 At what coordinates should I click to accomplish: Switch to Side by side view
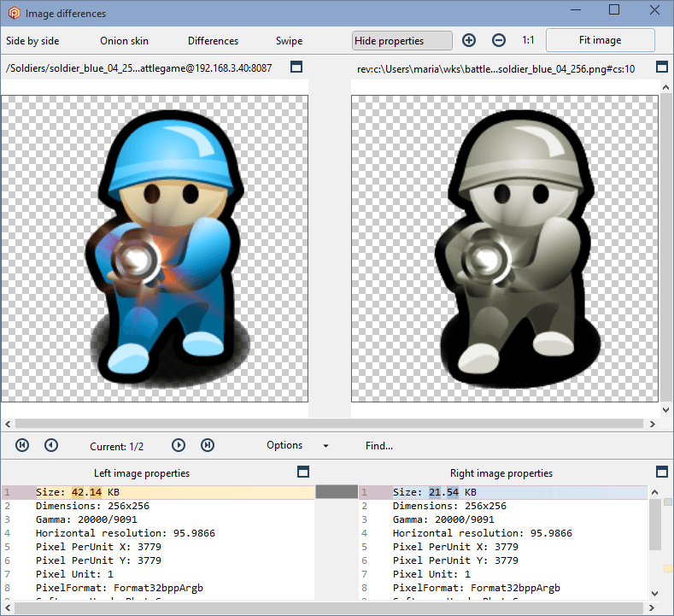click(32, 41)
